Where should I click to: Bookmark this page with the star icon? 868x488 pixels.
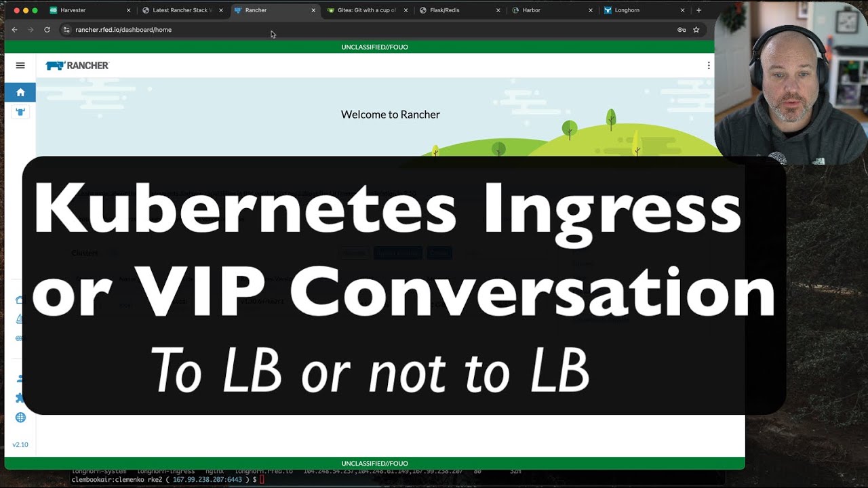click(696, 30)
